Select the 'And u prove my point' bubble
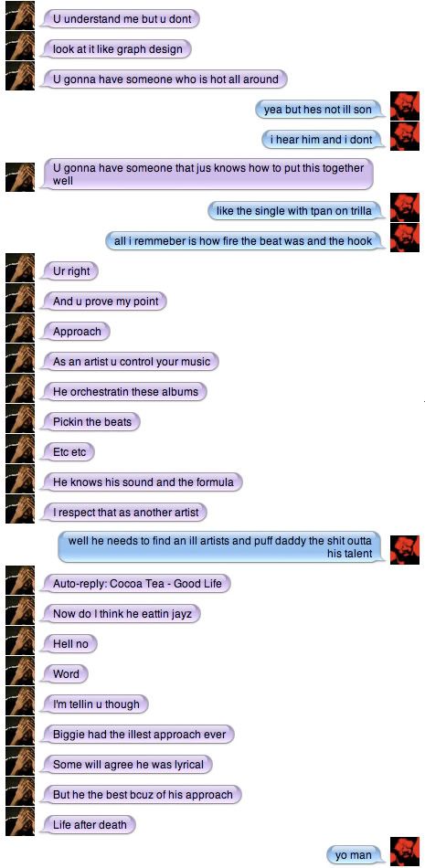Screen dimensions: 425x868 coord(105,302)
